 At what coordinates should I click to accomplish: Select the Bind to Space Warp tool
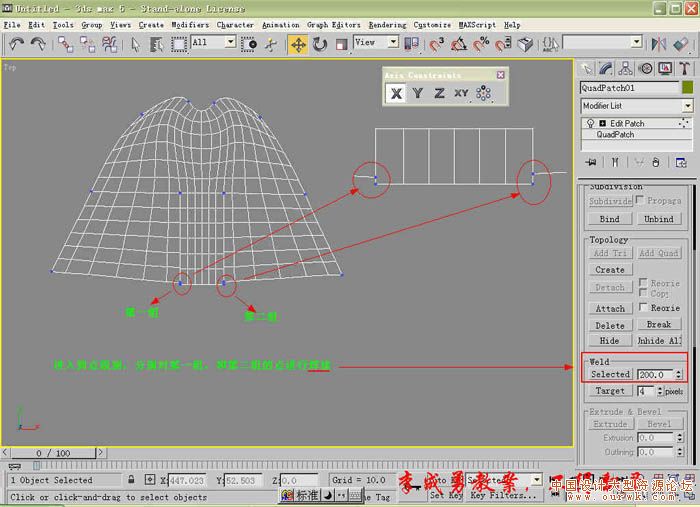pos(109,44)
